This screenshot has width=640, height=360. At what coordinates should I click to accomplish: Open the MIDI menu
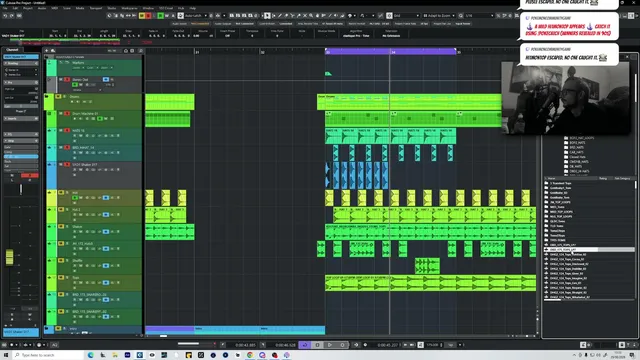[54, 8]
